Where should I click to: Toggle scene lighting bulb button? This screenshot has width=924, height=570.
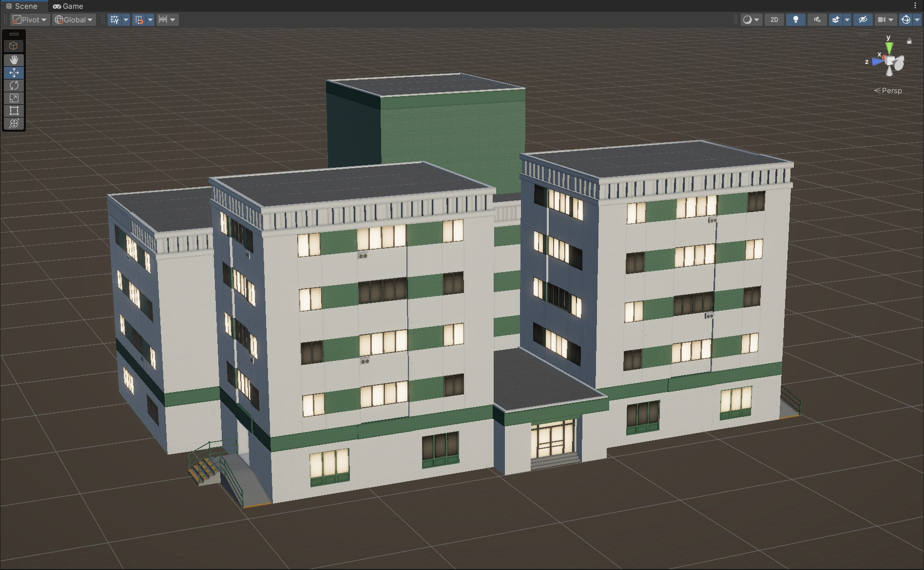click(796, 20)
